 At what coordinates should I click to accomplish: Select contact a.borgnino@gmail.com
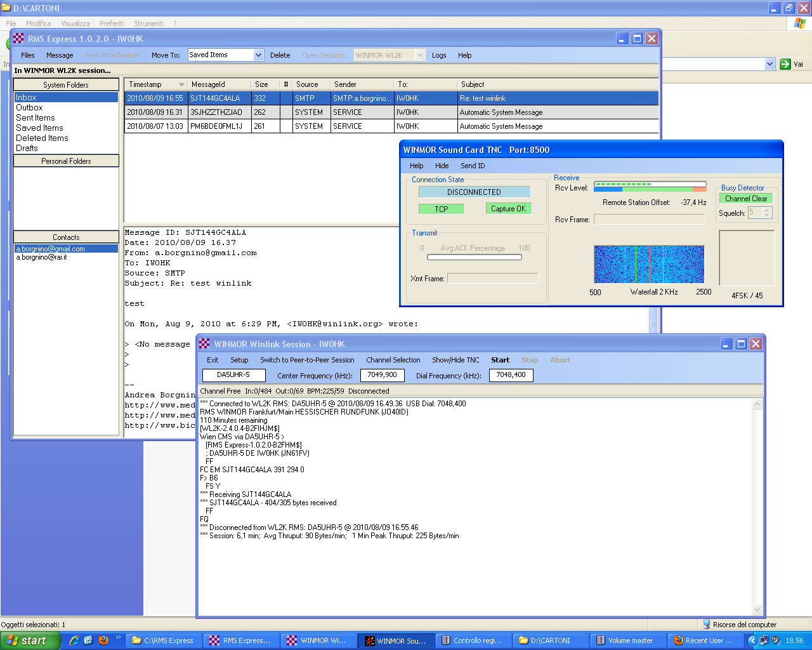pos(66,249)
